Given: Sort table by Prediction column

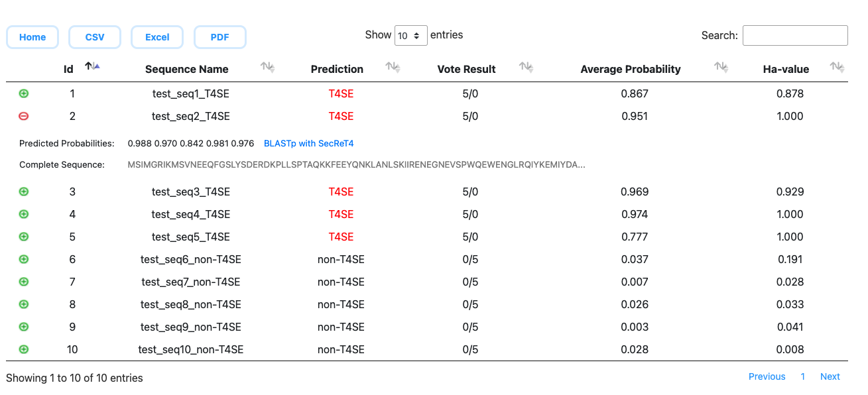Looking at the screenshot, I should tap(393, 66).
